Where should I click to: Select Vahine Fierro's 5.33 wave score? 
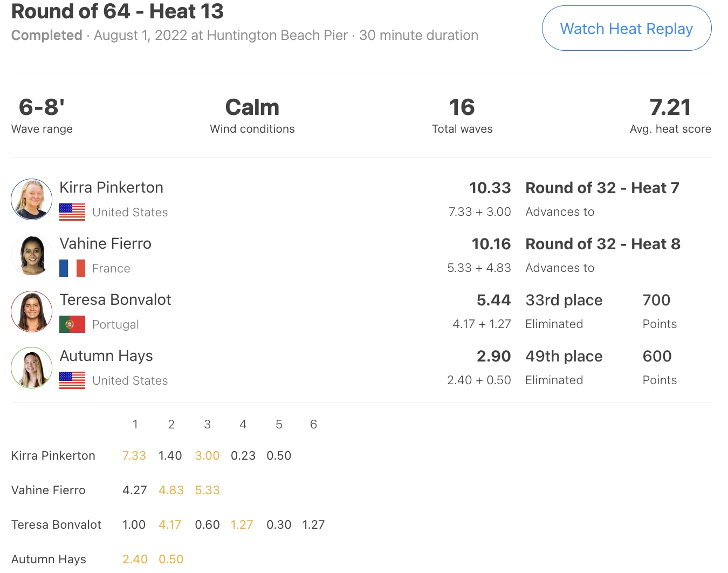click(x=207, y=490)
